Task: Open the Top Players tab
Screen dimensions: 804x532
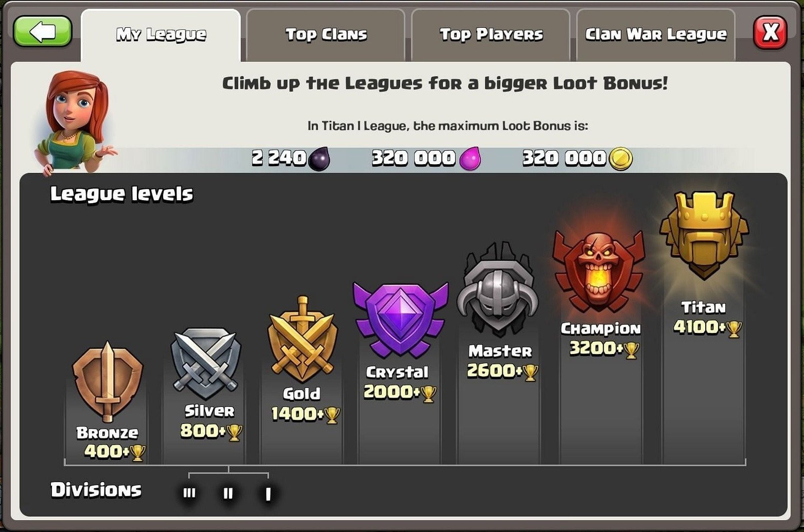Action: click(x=491, y=35)
